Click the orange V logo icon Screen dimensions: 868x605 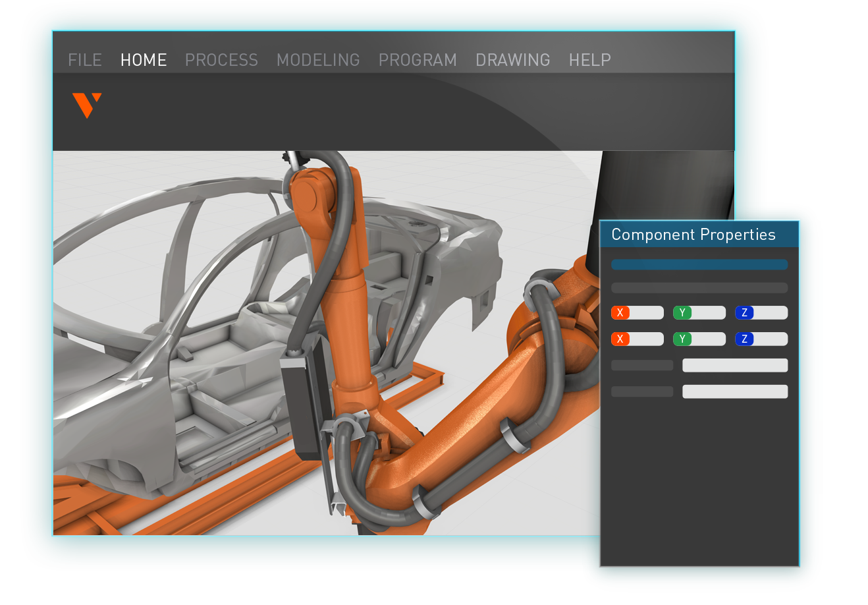[87, 105]
